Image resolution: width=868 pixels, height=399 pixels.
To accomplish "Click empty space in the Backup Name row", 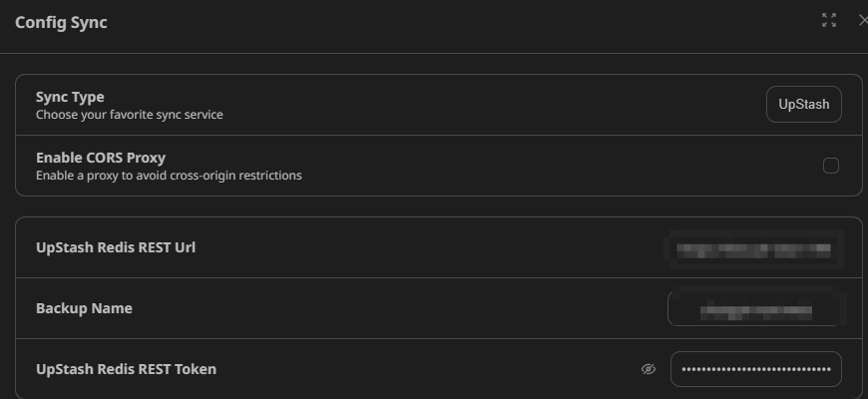I will 387,308.
